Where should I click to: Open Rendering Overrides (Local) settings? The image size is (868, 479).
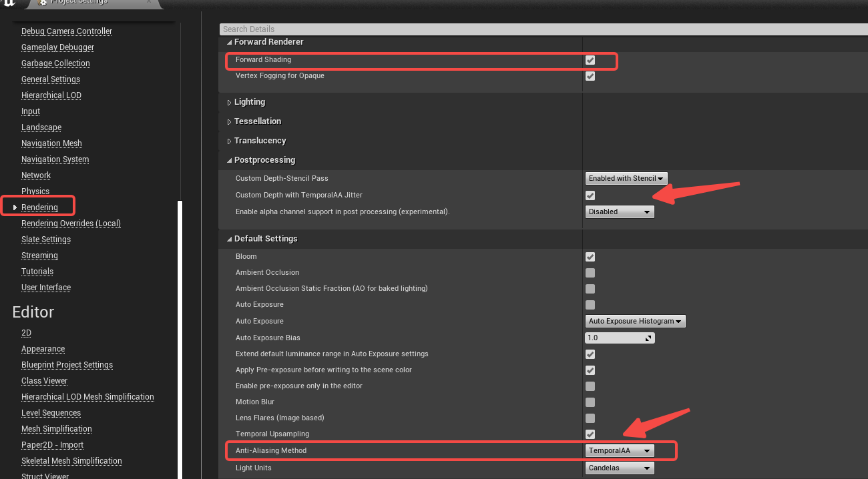[71, 223]
